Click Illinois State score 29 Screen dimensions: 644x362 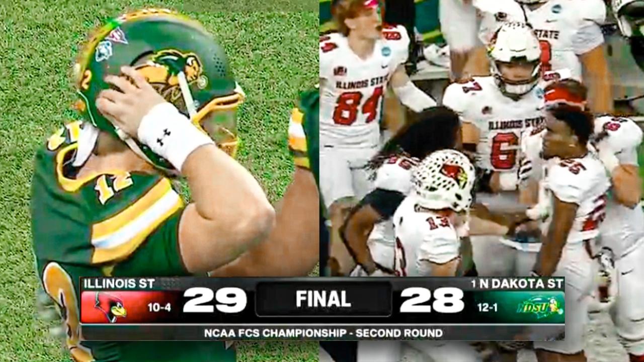[215, 300]
